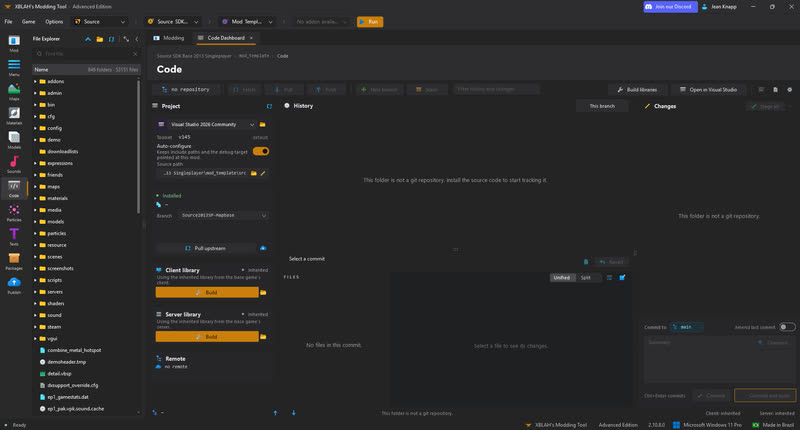Open the Visual Studio 2026 Community dropdown

(x=207, y=124)
